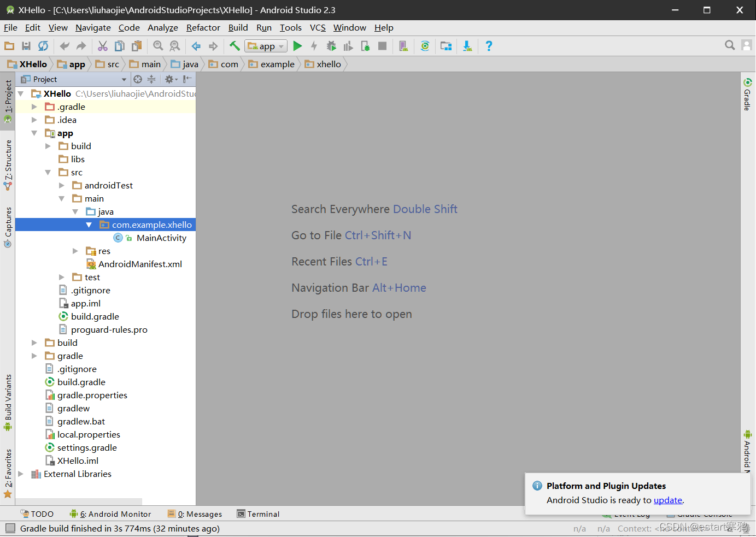Image resolution: width=756 pixels, height=537 pixels.
Task: Click the Synchronize icon in the toolbar
Action: (x=43, y=46)
